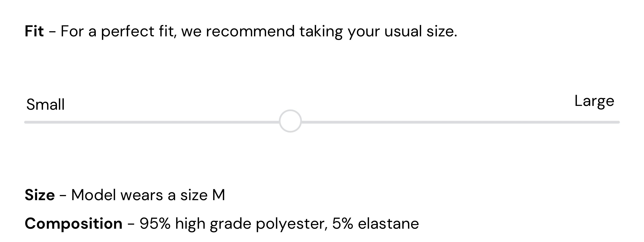644x242 pixels.
Task: Click the bold "Size" label
Action: click(x=40, y=195)
